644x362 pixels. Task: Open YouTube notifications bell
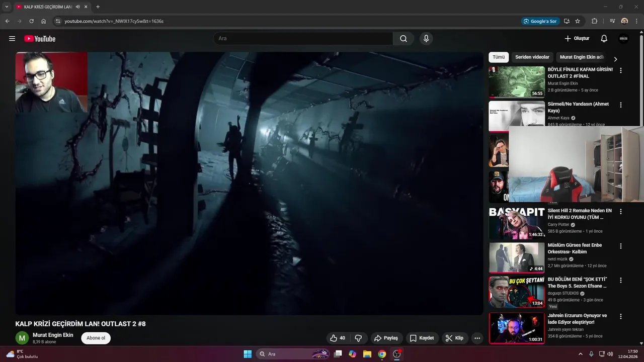pos(604,39)
